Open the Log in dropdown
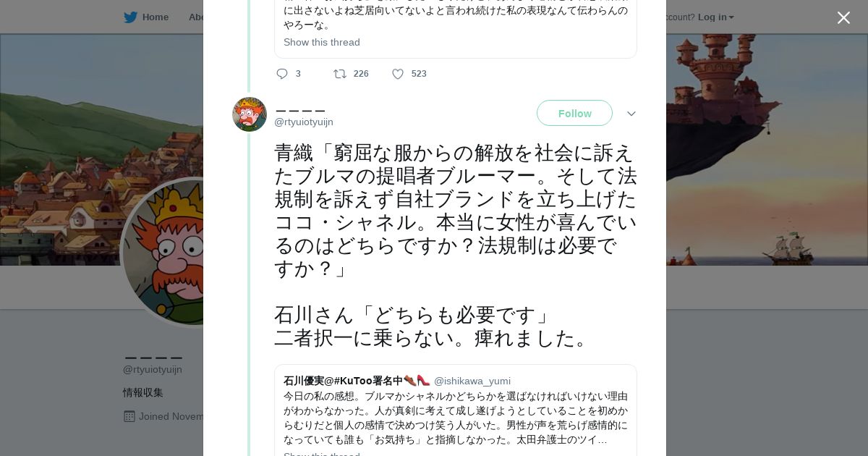The height and width of the screenshot is (456, 868). tap(715, 17)
